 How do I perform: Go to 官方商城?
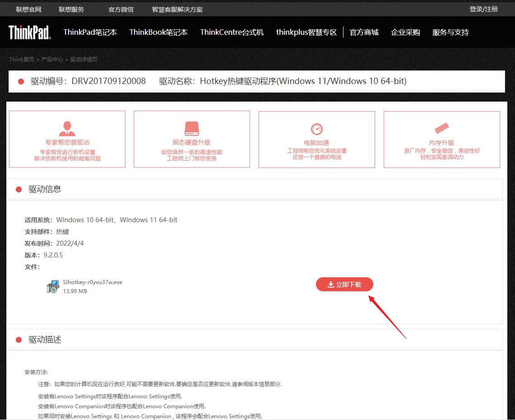tap(364, 32)
